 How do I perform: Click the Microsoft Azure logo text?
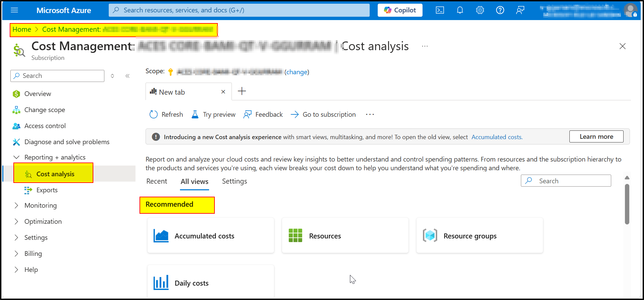tap(64, 10)
